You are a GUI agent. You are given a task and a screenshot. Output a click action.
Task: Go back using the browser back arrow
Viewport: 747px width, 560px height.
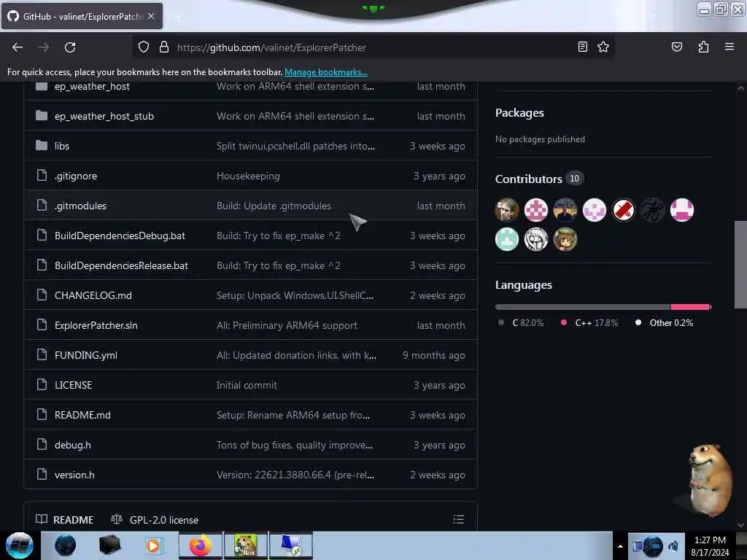(x=18, y=47)
